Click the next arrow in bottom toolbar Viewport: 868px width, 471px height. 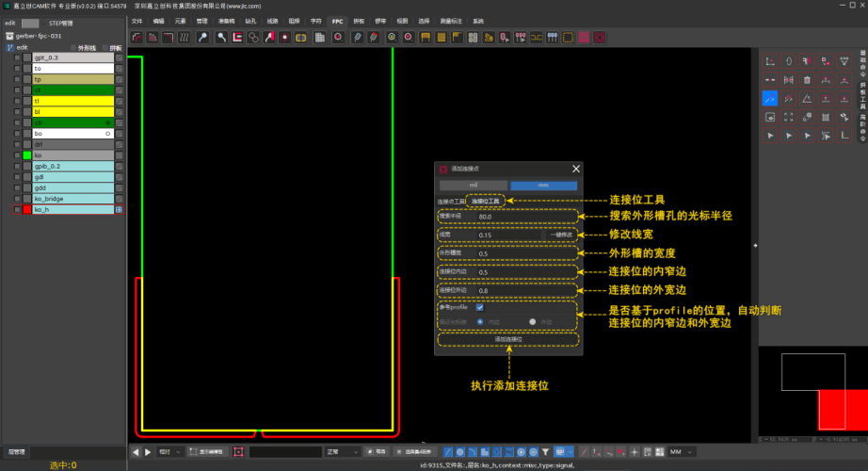tap(148, 452)
